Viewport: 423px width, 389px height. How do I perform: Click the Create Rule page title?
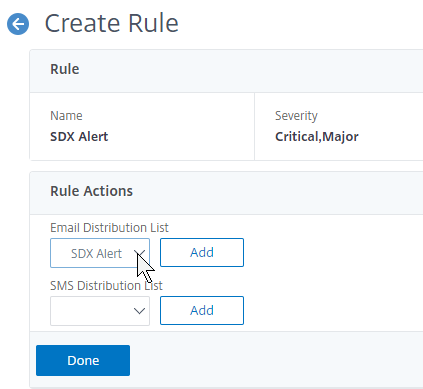112,23
